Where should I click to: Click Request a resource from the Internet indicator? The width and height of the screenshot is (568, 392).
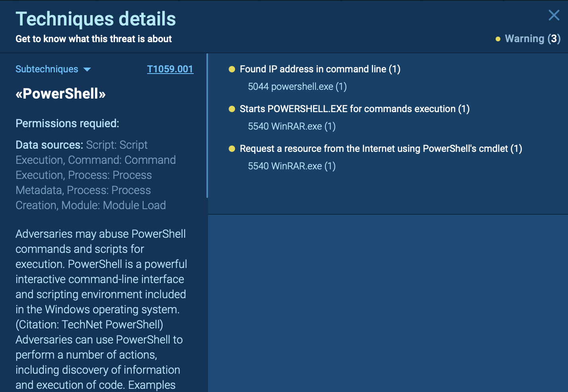(x=381, y=149)
